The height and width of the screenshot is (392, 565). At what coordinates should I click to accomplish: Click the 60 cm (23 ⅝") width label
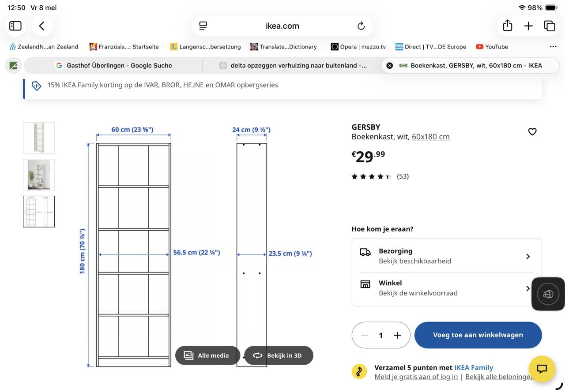[132, 130]
